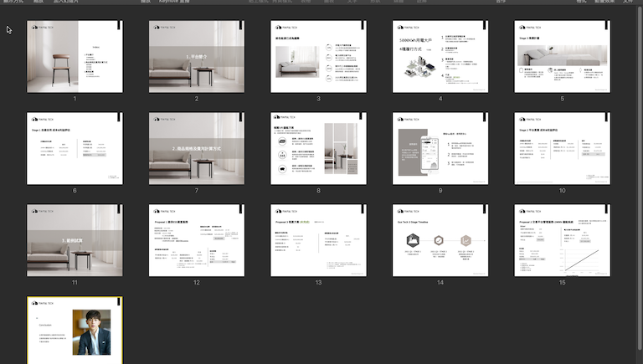
Task: Select slide 4 about 5000kWh usage
Action: (440, 57)
